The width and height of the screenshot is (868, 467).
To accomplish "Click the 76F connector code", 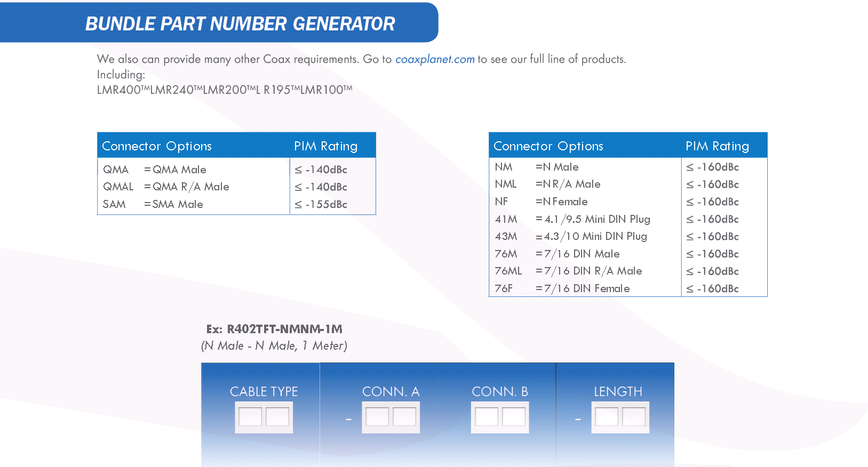I will click(x=504, y=288).
